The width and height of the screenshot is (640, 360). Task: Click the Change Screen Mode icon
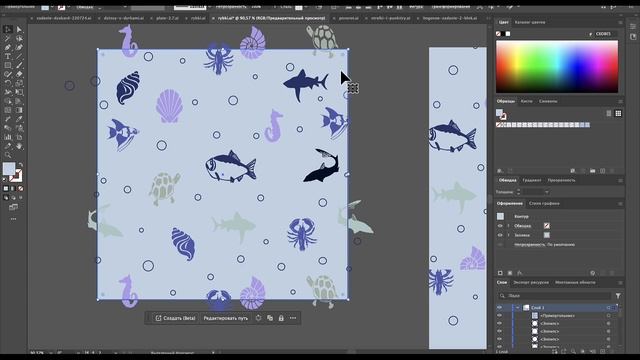(13, 207)
